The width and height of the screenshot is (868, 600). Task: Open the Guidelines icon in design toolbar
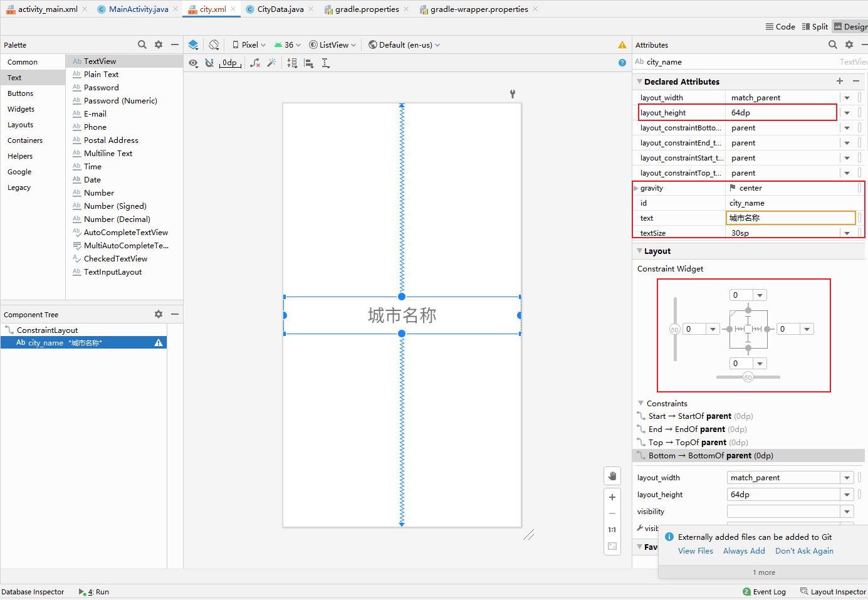pyautogui.click(x=325, y=63)
